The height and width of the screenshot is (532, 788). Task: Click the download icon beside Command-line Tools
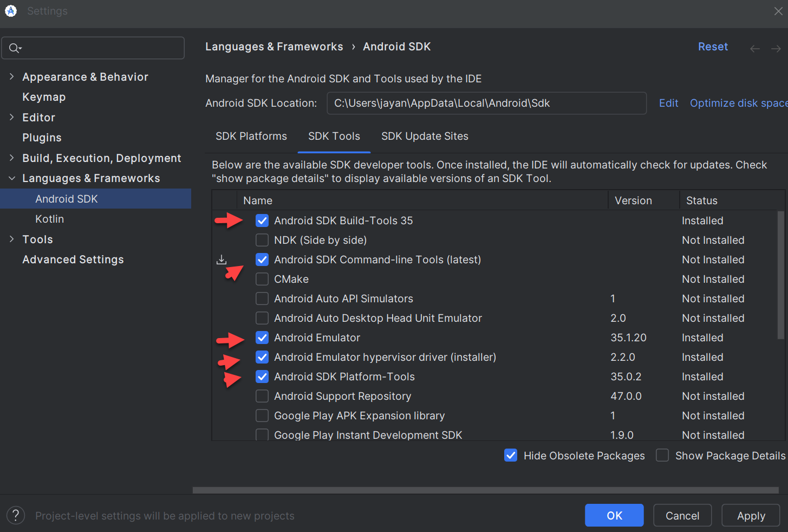[x=222, y=259]
